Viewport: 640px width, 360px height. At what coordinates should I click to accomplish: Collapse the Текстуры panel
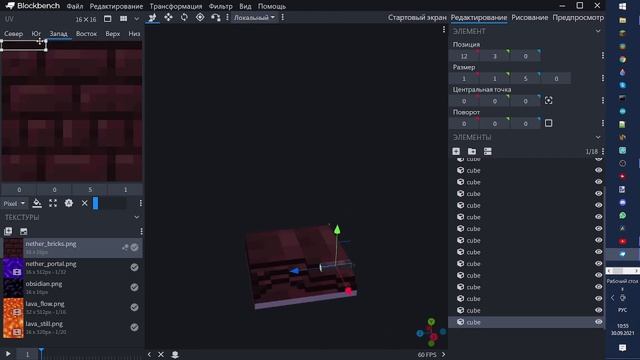(x=136, y=217)
